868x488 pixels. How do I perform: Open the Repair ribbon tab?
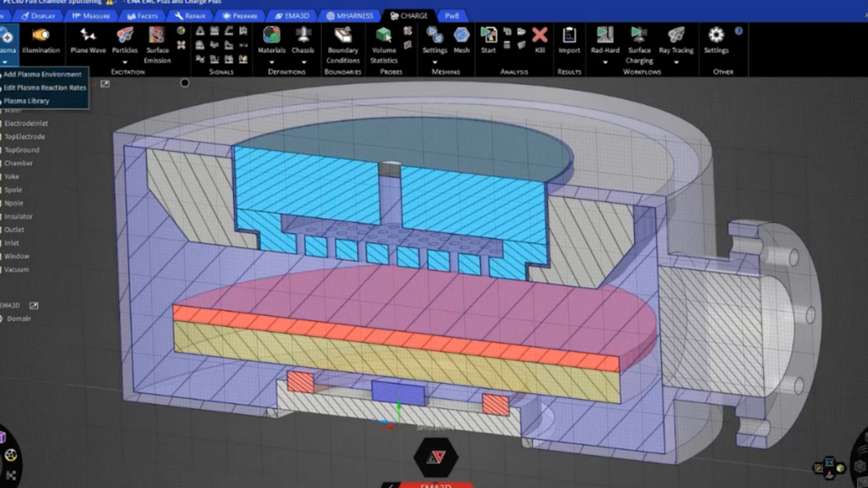click(188, 14)
